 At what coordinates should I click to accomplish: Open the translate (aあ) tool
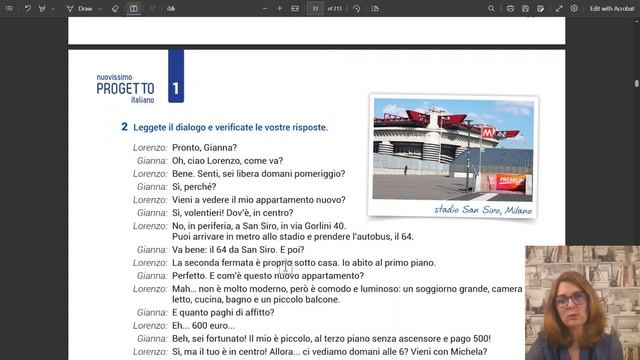[x=171, y=8]
